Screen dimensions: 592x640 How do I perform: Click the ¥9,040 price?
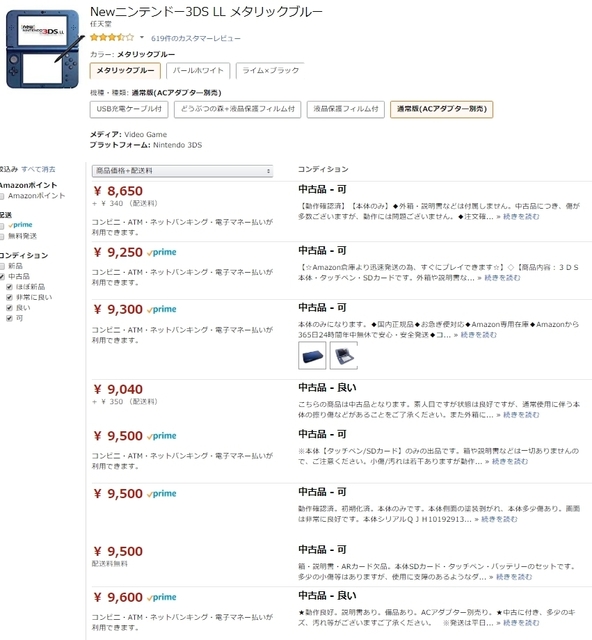118,389
